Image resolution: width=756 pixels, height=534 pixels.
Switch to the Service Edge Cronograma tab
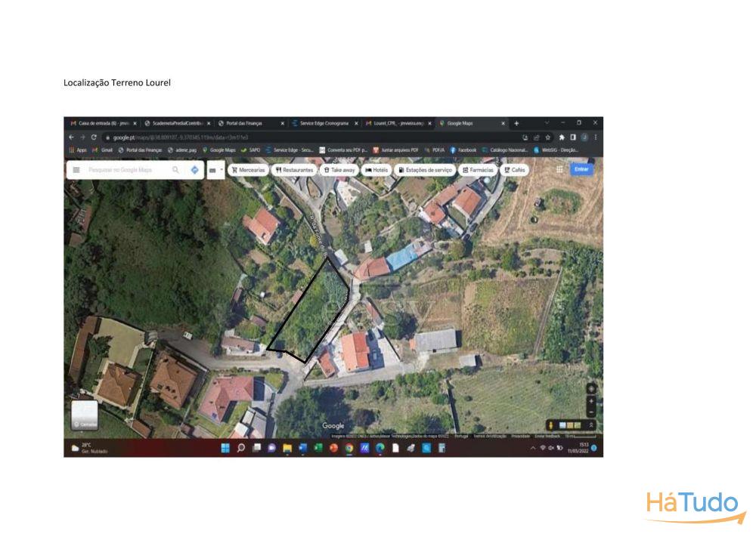(325, 123)
